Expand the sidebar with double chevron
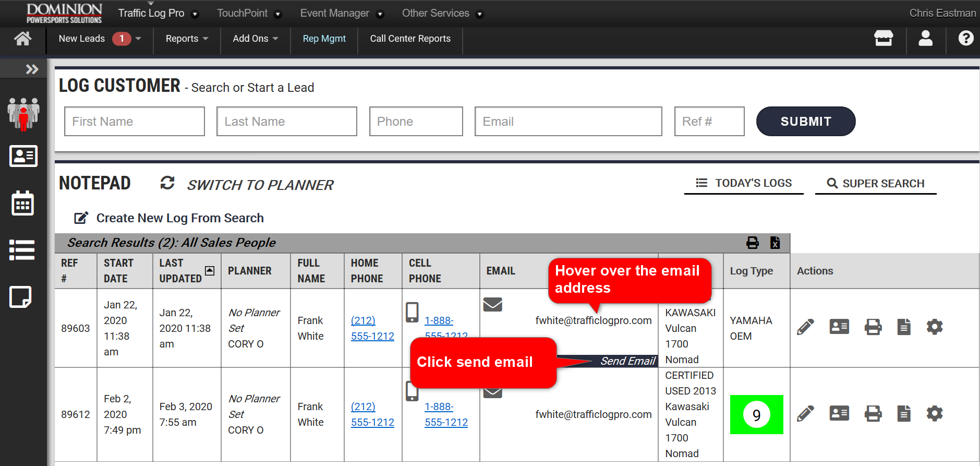 tap(32, 69)
